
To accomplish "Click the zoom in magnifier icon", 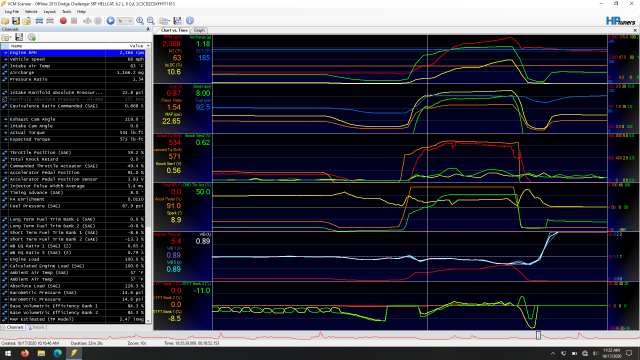I will (x=140, y=20).
